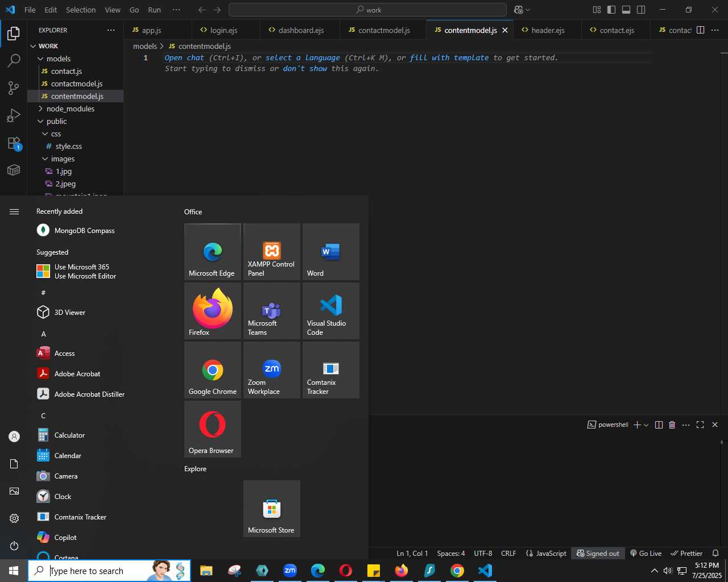This screenshot has width=728, height=582.
Task: Click the Windows Start button
Action: pos(14,571)
